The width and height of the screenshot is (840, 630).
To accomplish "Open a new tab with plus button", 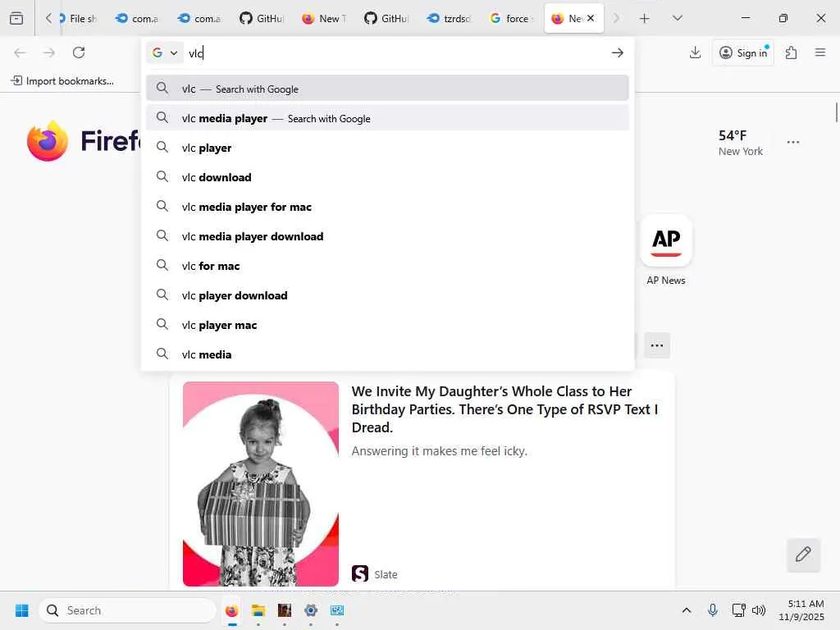I will click(645, 19).
